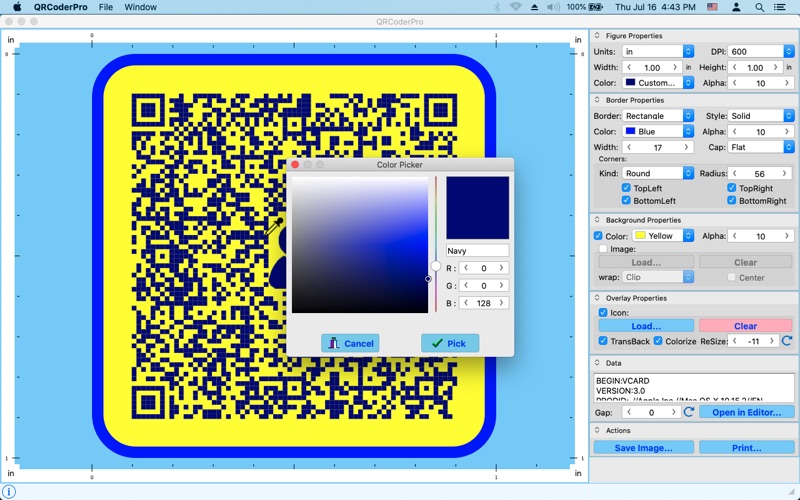Collapse the Actions section

tap(597, 430)
